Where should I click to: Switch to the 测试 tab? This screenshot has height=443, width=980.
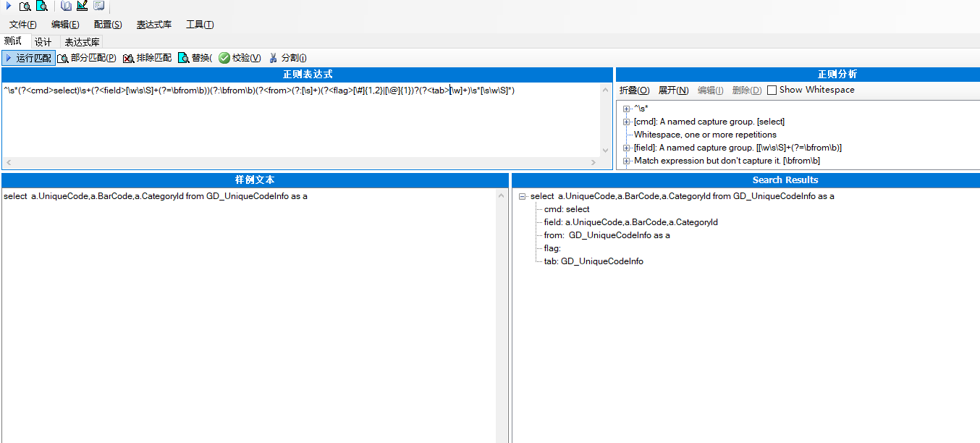tap(13, 41)
